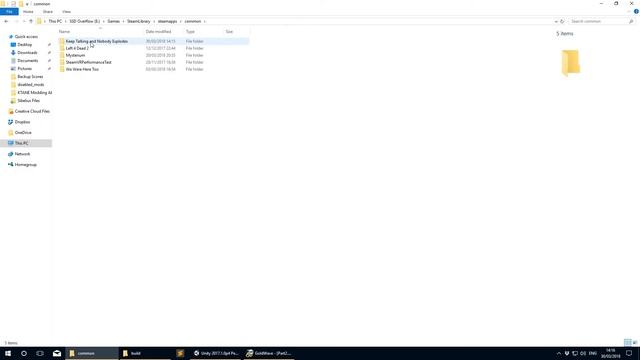Show hidden system tray icons
Screen dimensions: 640x360
(x=559, y=353)
